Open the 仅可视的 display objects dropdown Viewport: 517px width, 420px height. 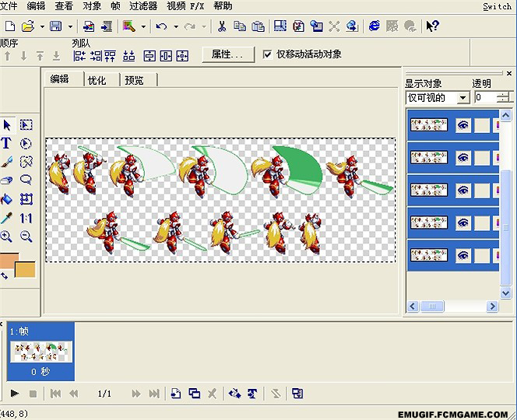click(463, 98)
